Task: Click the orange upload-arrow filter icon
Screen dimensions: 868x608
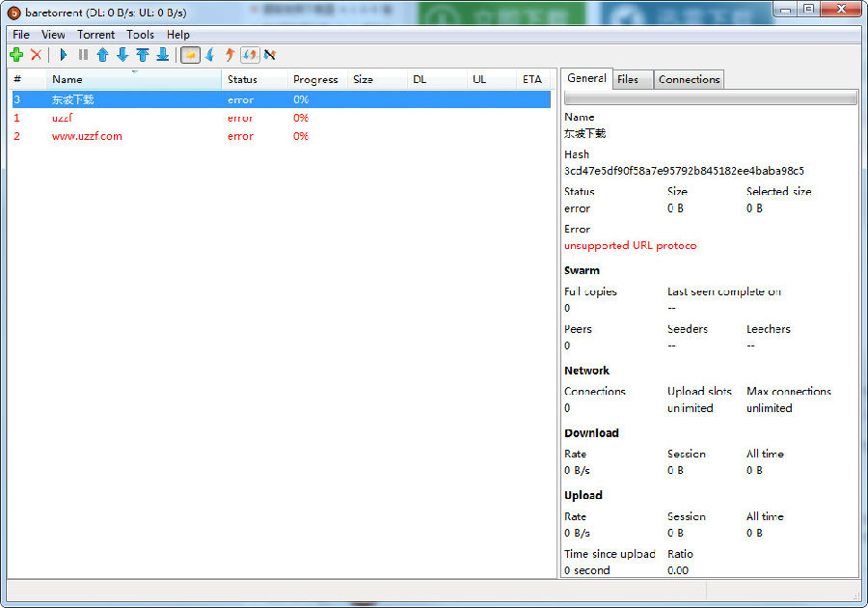Action: click(x=230, y=54)
